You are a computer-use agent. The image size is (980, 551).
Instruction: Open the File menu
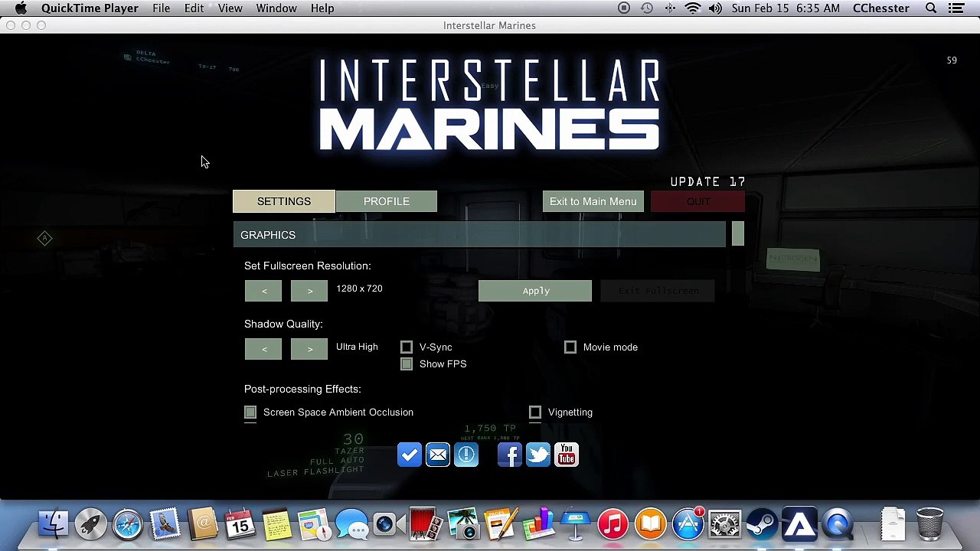click(161, 8)
